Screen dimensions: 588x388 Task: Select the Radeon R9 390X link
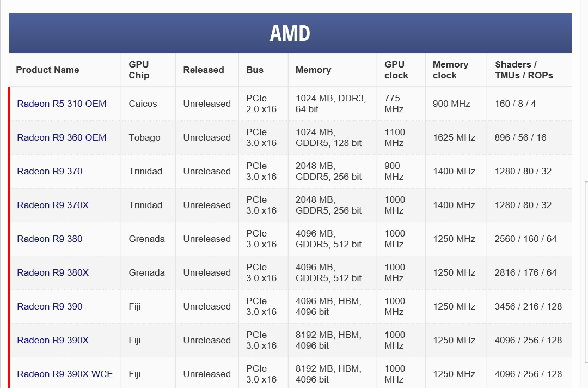53,340
